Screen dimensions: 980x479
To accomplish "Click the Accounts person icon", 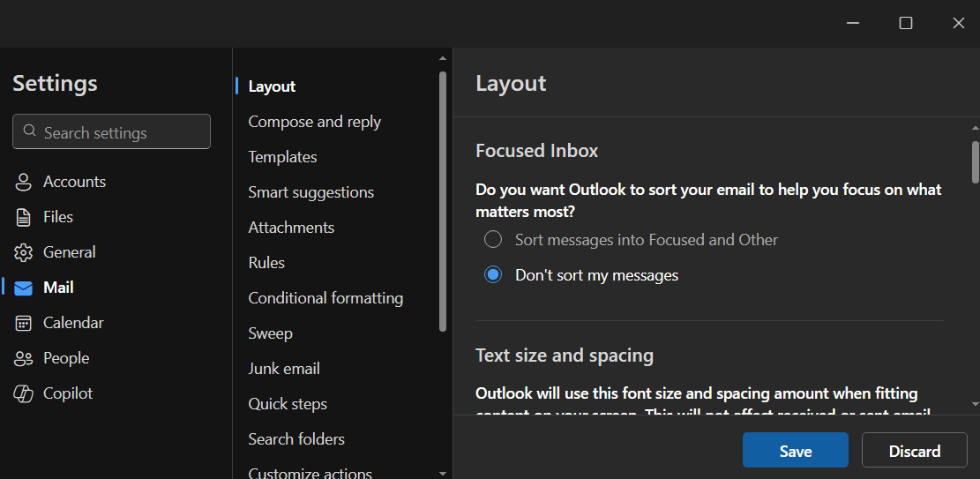I will 23,182.
